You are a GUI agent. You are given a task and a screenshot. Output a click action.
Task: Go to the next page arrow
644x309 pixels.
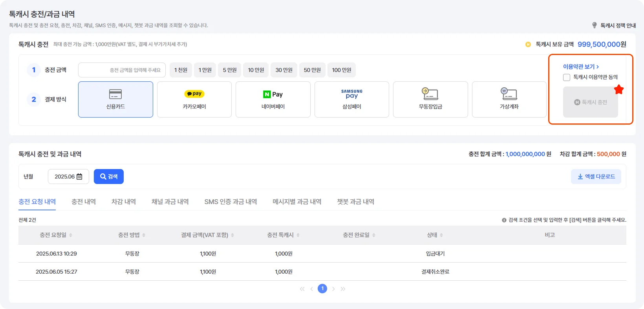333,289
